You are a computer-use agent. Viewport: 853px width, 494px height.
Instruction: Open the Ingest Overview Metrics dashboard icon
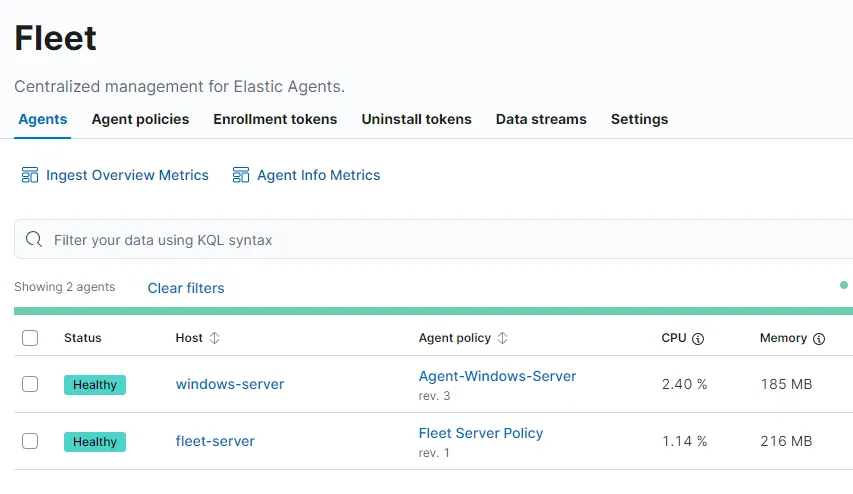30,175
